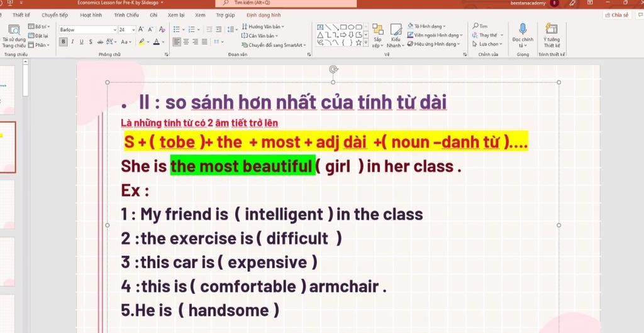Image resolution: width=644 pixels, height=333 pixels.
Task: Open font group dialog launcher
Action: pyautogui.click(x=166, y=54)
